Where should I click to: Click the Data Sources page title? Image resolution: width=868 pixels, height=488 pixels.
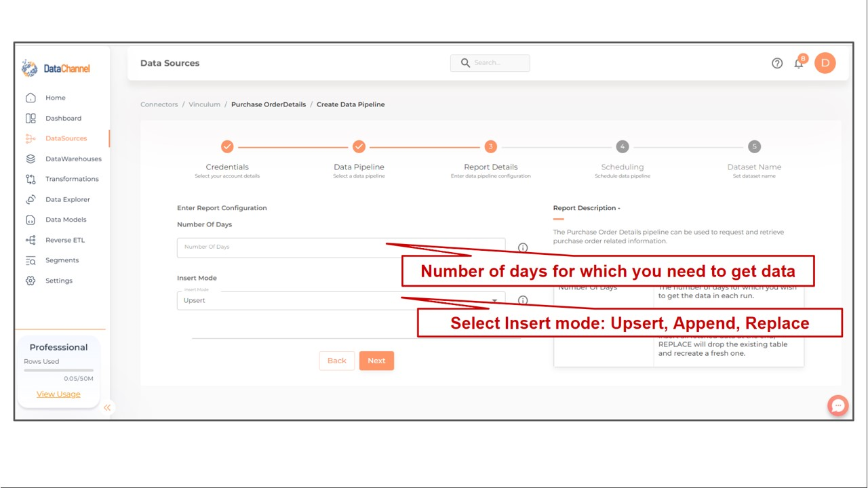(x=170, y=63)
